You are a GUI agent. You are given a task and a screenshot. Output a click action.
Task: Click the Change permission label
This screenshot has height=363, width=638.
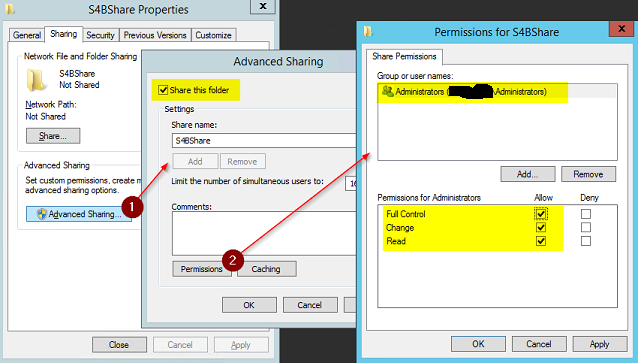tap(400, 228)
